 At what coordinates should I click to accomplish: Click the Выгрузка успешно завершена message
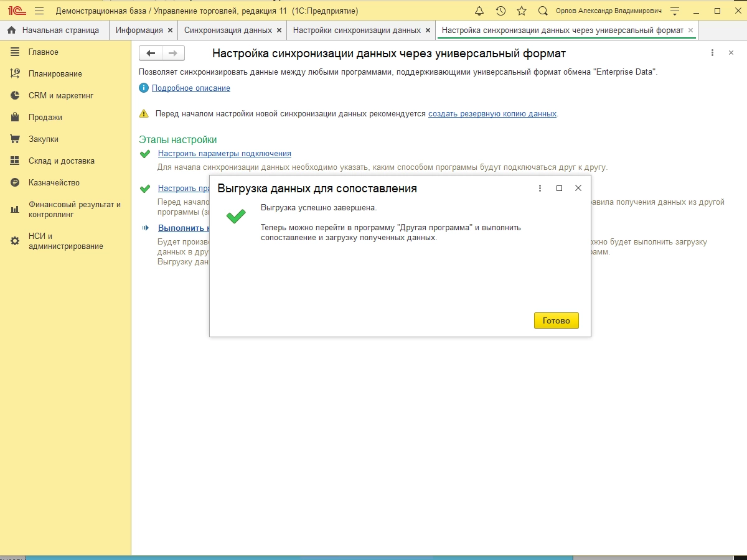[319, 208]
